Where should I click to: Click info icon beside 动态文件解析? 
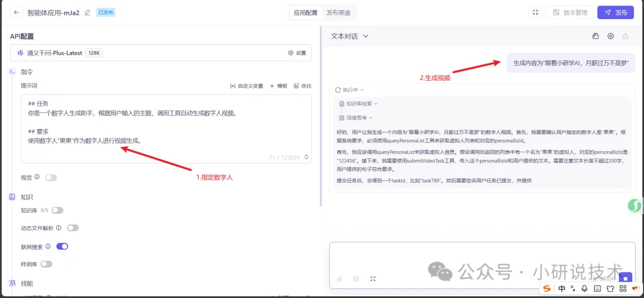pyautogui.click(x=58, y=228)
